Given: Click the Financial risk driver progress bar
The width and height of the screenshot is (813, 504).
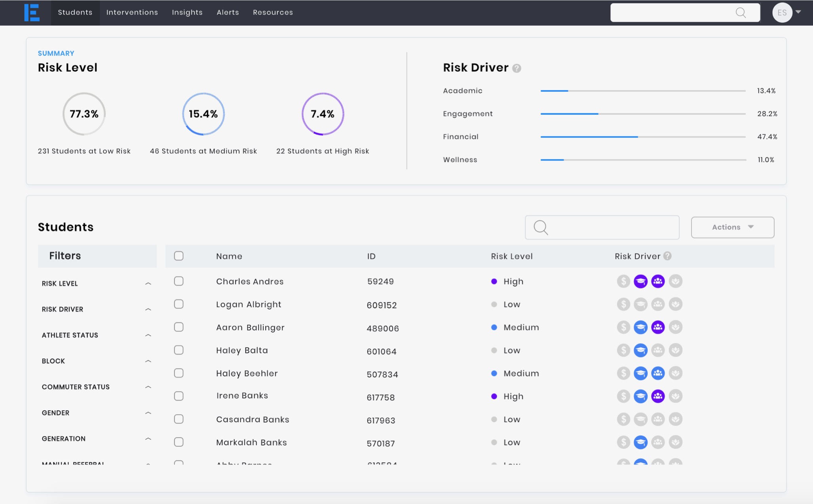Looking at the screenshot, I should click(643, 137).
